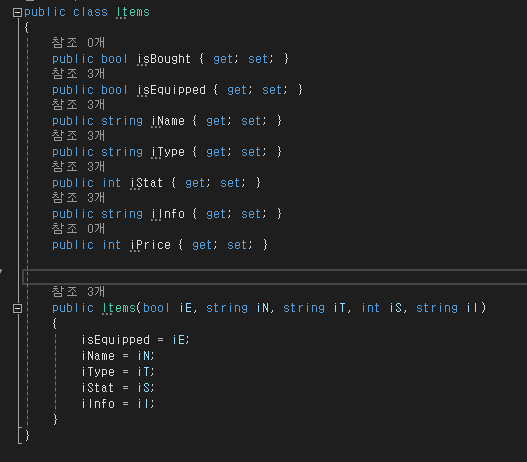Click the 'set;' accessor of iPrice

(x=240, y=245)
